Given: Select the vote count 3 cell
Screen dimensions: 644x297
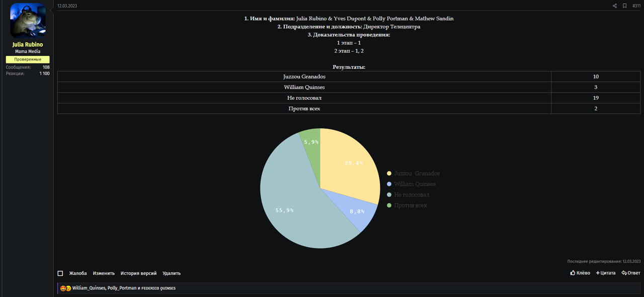Looking at the screenshot, I should 596,87.
